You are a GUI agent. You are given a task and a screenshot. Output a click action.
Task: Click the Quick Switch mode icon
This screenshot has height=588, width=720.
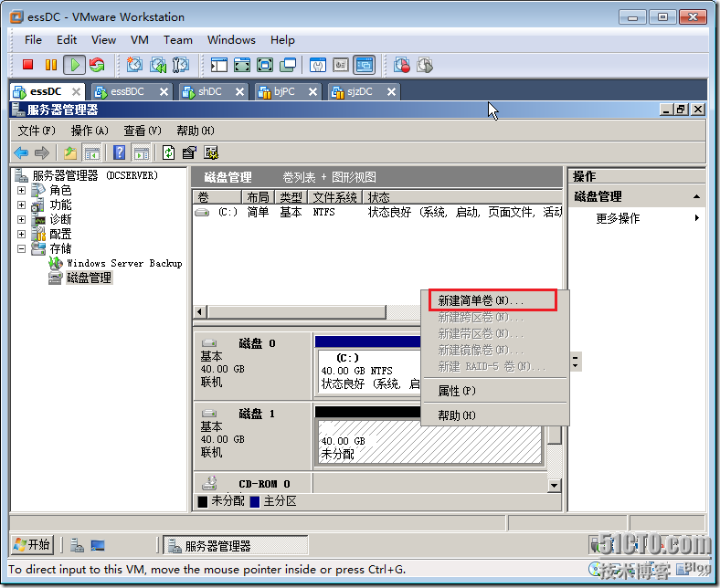[242, 65]
